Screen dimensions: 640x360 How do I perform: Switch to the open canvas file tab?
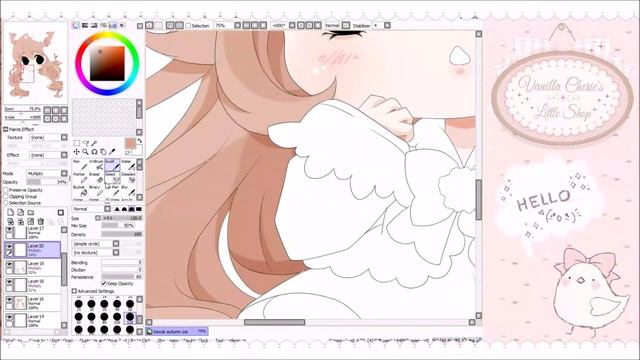[x=177, y=331]
